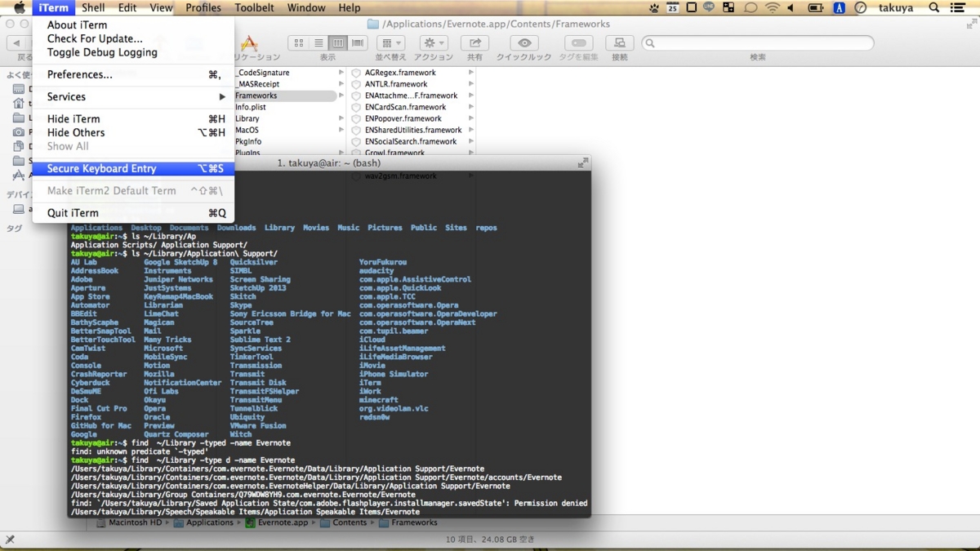Image resolution: width=980 pixels, height=551 pixels.
Task: Open the blue A input source menu
Action: click(x=839, y=7)
